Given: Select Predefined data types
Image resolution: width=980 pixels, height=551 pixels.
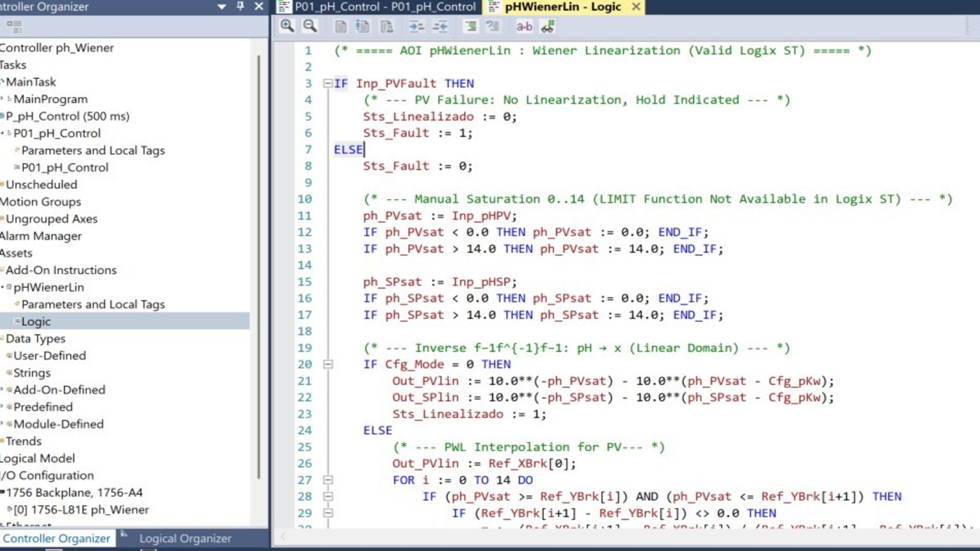Looking at the screenshot, I should click(x=43, y=407).
